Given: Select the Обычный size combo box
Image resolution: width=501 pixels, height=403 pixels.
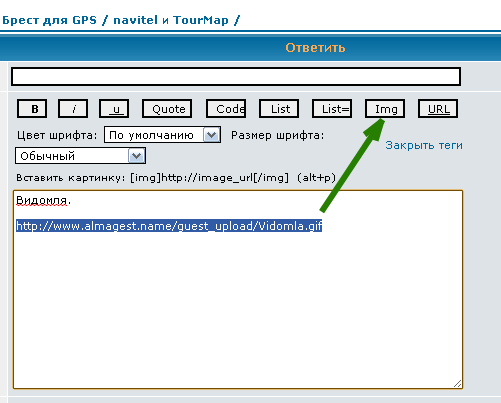Looking at the screenshot, I should pyautogui.click(x=80, y=156).
